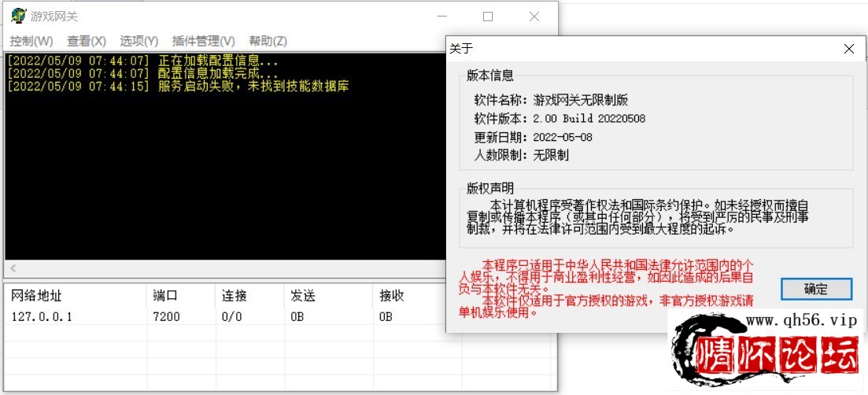This screenshot has width=868, height=395.
Task: Click log line 服务启动失败
Action: click(179, 87)
